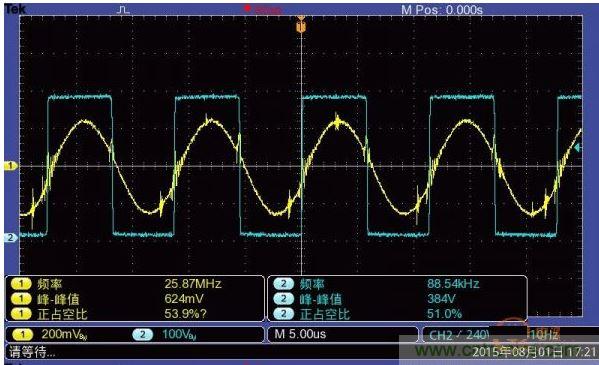
Task: Select the orange trigger position marker
Action: pos(301,25)
